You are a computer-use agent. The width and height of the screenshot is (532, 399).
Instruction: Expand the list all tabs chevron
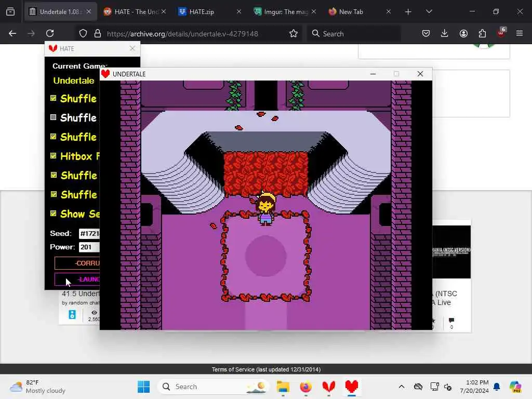[429, 11]
